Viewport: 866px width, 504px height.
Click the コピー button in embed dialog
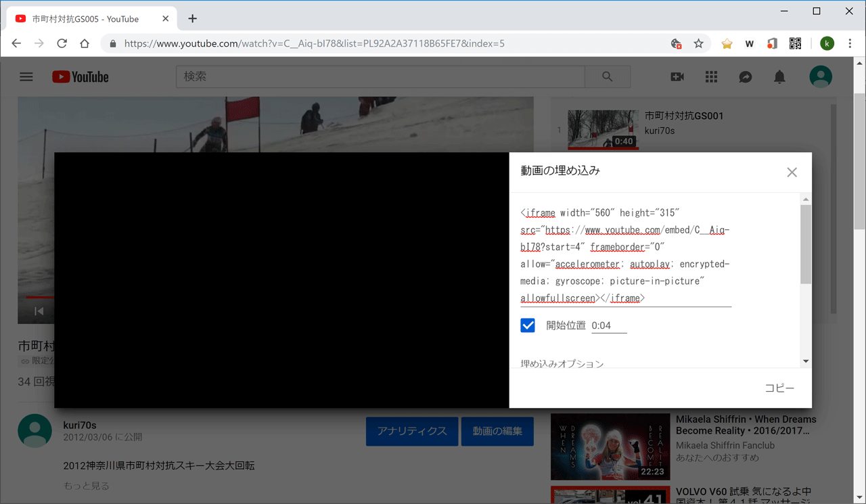click(x=779, y=388)
